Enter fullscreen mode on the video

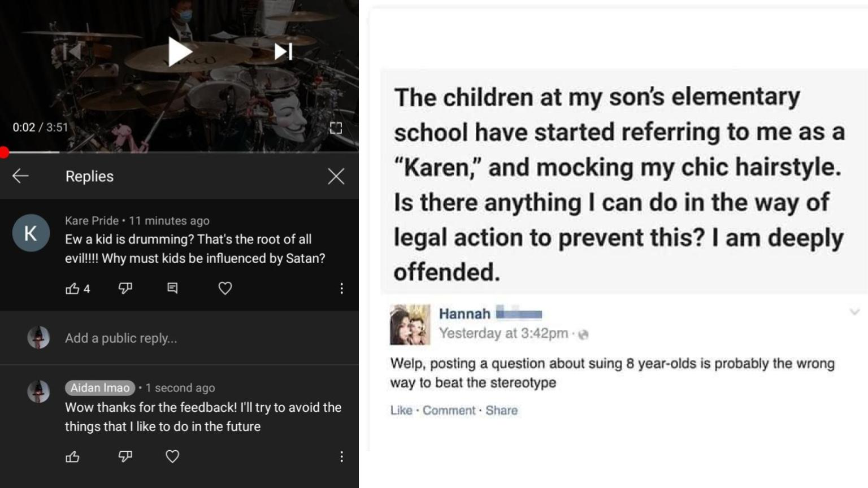click(x=336, y=128)
